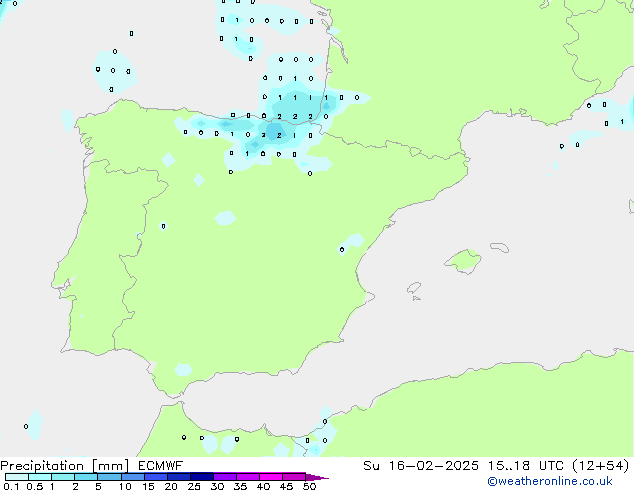The height and width of the screenshot is (490, 634).
Task: Pick the 45–50 mm legend swatch
Action: (x=294, y=477)
